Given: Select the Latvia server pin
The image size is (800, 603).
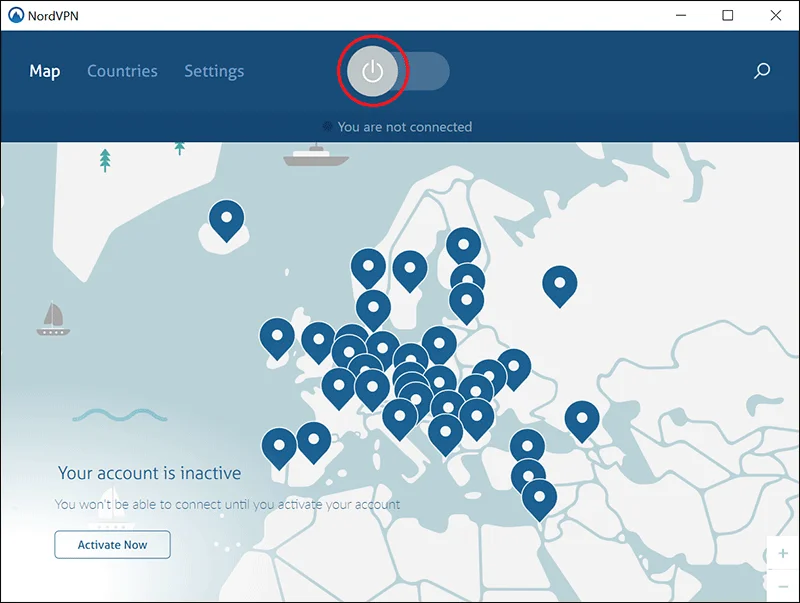Looking at the screenshot, I should coord(466,303).
